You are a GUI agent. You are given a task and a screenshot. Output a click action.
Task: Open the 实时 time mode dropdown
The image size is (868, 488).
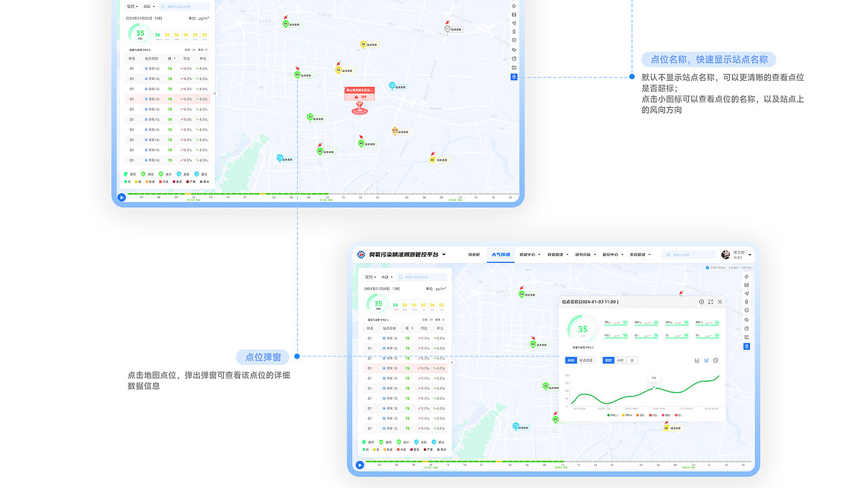click(370, 277)
